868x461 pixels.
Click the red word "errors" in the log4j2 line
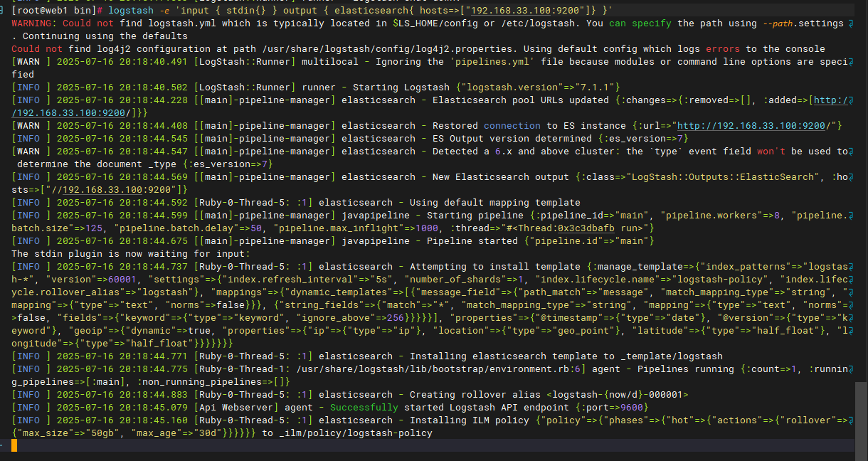pyautogui.click(x=723, y=49)
